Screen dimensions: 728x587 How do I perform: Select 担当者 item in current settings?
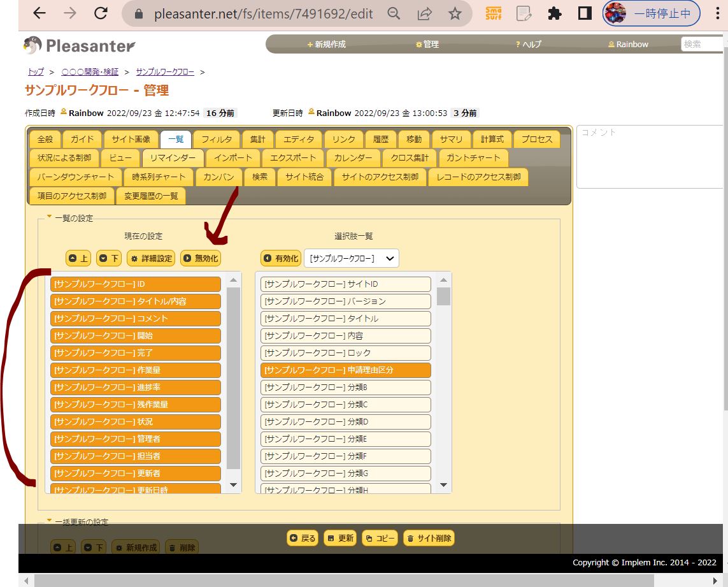[x=136, y=456]
